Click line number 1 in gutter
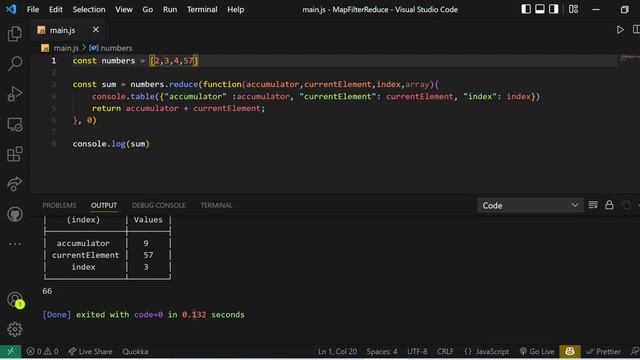Image resolution: width=640 pixels, height=360 pixels. (53, 60)
